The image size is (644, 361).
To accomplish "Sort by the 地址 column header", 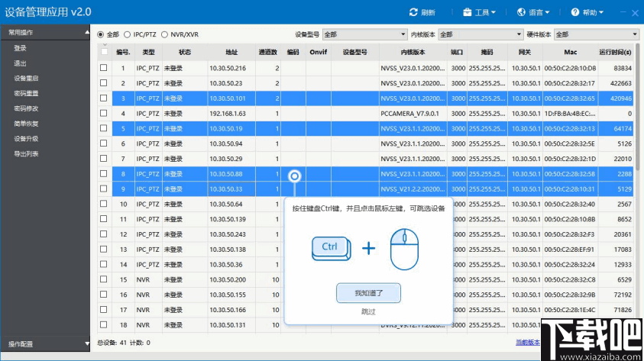I will pos(231,52).
